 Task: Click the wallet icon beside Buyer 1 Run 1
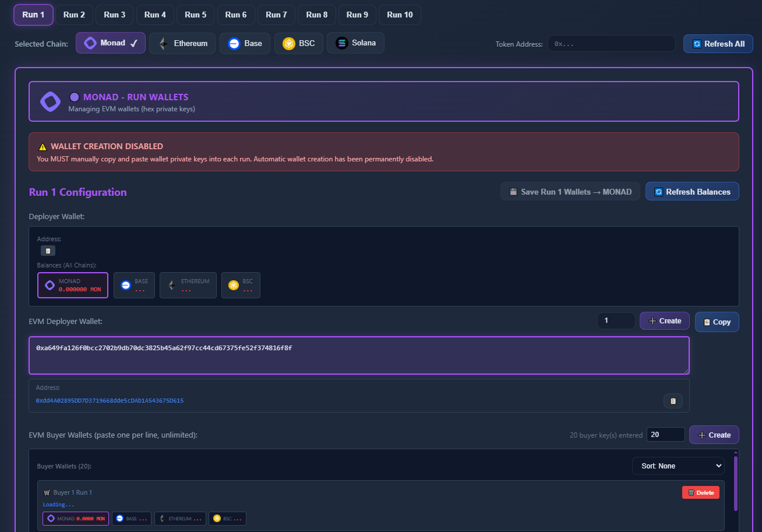tap(48, 492)
